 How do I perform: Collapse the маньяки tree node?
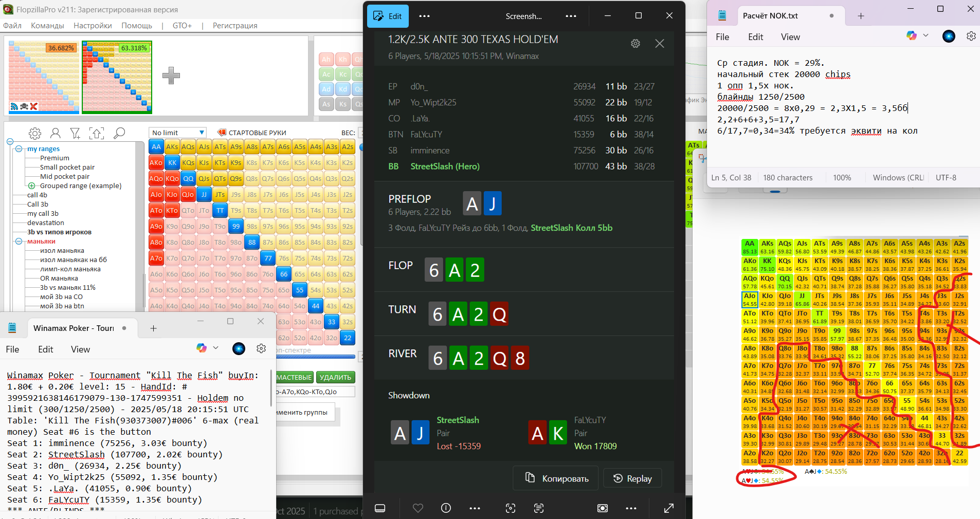point(19,241)
